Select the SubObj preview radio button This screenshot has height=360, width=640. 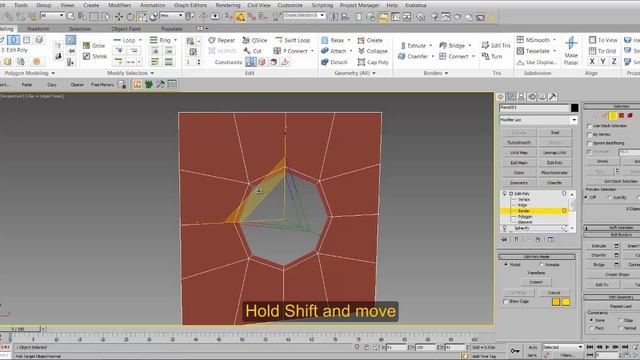pyautogui.click(x=609, y=198)
